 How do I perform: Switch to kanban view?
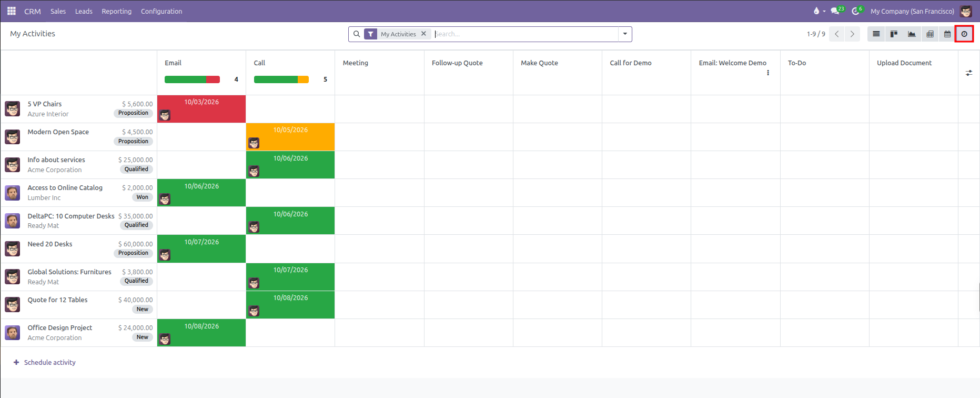pos(894,34)
